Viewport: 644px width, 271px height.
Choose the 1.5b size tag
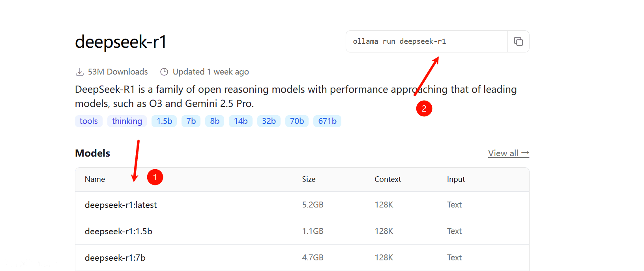[164, 121]
